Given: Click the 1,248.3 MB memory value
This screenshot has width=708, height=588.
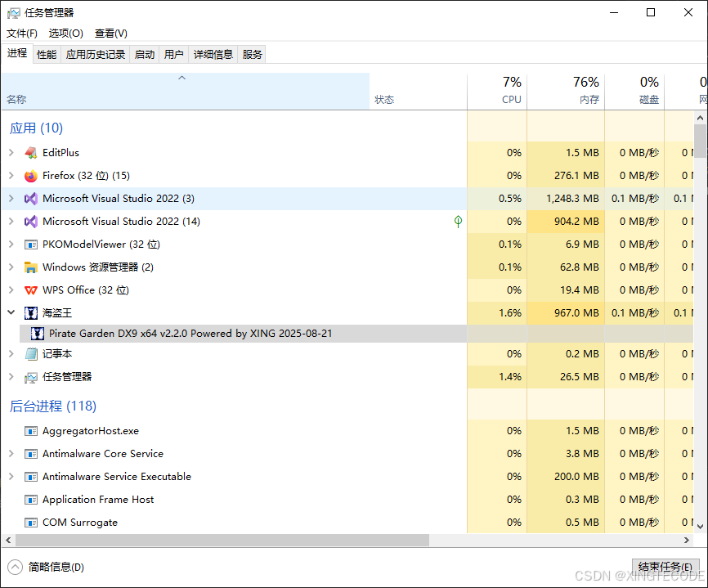Looking at the screenshot, I should pyautogui.click(x=572, y=199).
